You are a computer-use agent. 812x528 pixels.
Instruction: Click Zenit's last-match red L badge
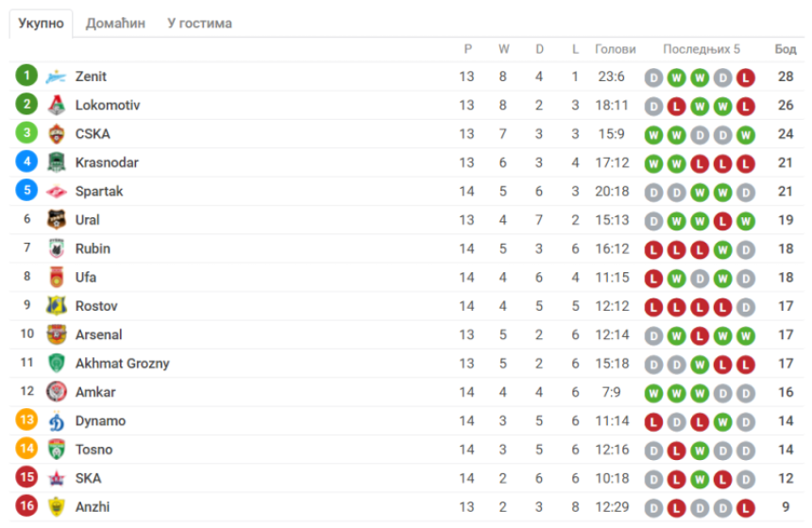click(745, 77)
